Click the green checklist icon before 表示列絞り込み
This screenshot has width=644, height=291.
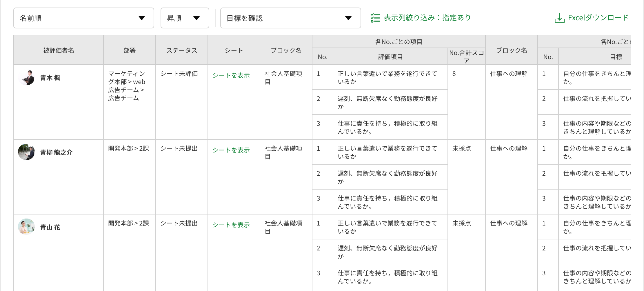coord(375,18)
